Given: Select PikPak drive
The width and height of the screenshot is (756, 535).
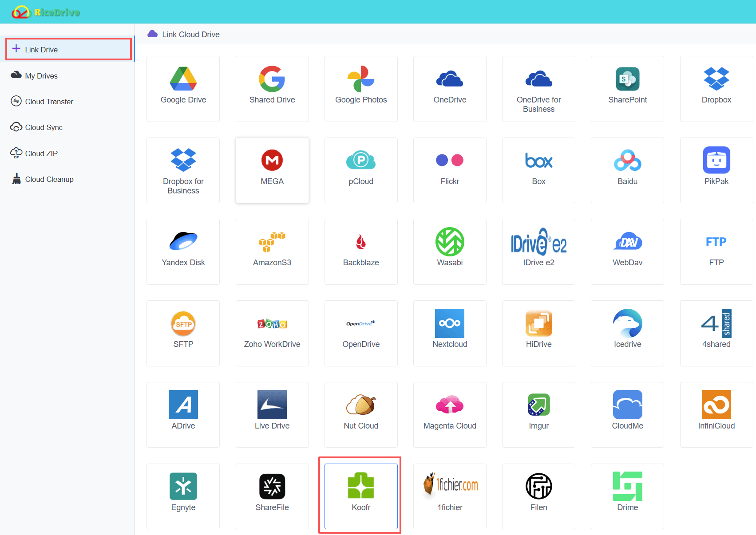Looking at the screenshot, I should pyautogui.click(x=716, y=170).
